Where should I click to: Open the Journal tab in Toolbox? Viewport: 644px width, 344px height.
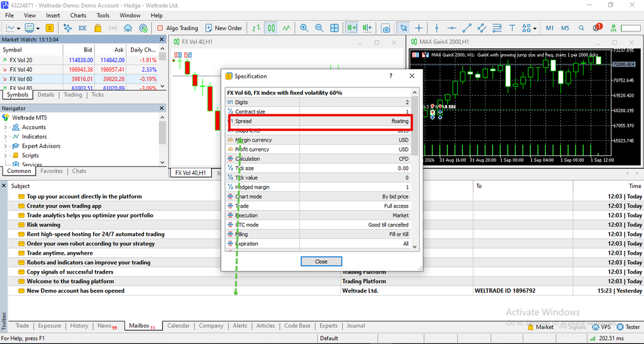click(356, 326)
